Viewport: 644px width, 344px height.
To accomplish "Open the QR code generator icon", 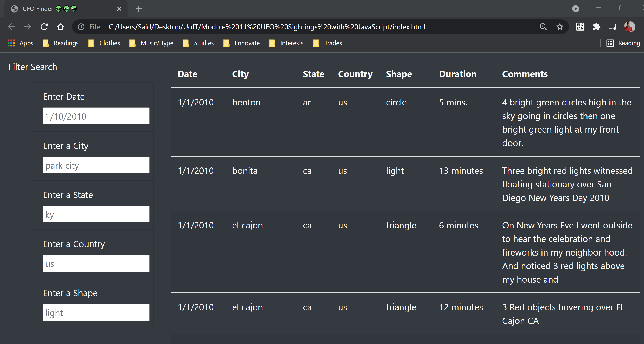I will (580, 27).
